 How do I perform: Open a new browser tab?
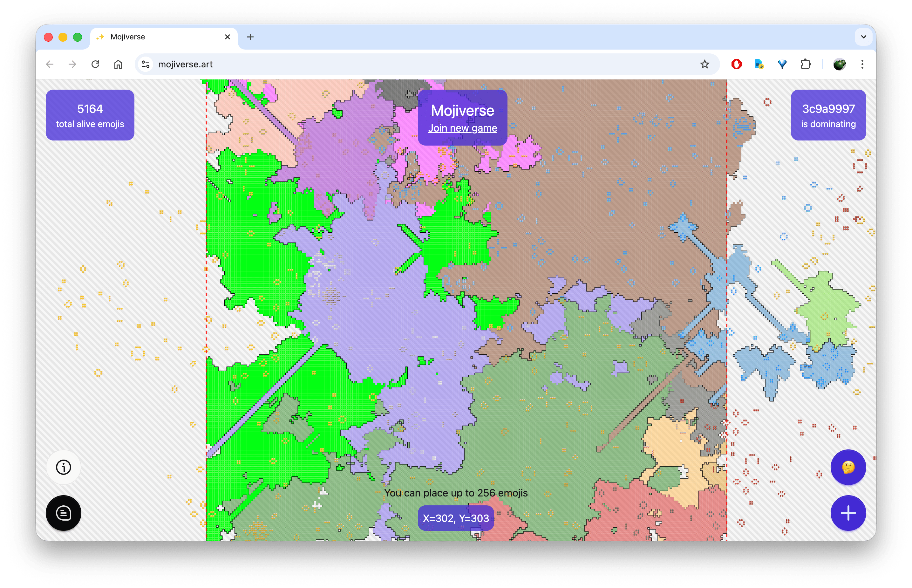pyautogui.click(x=250, y=37)
